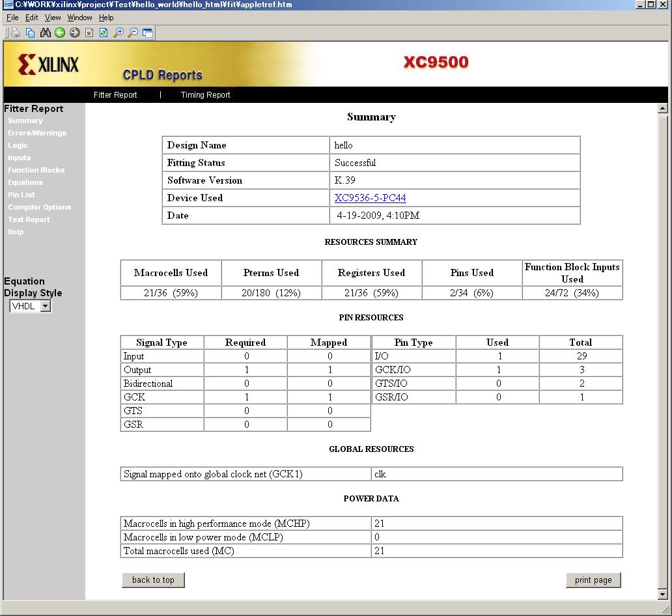The image size is (672, 616).
Task: Open the Errors/Warnings sidebar link
Action: tap(37, 133)
